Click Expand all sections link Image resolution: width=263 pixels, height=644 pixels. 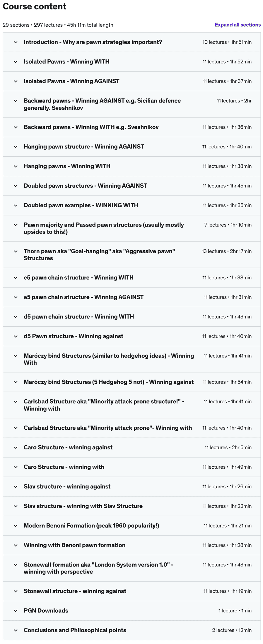point(238,25)
